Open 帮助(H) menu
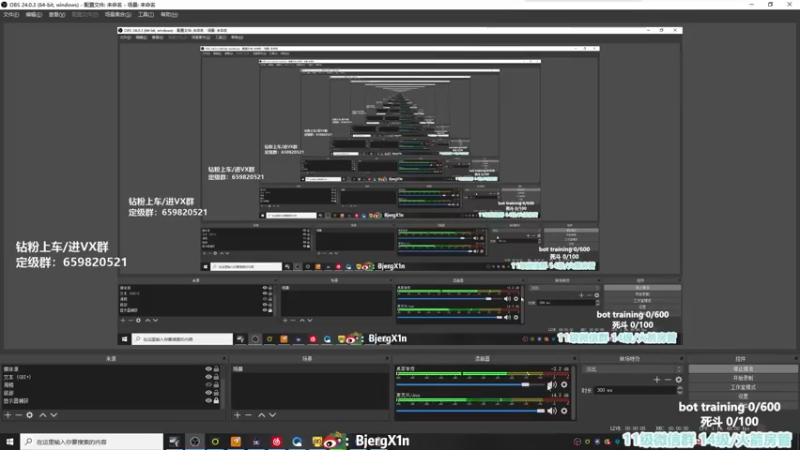Image resolution: width=800 pixels, height=450 pixels. coord(169,15)
